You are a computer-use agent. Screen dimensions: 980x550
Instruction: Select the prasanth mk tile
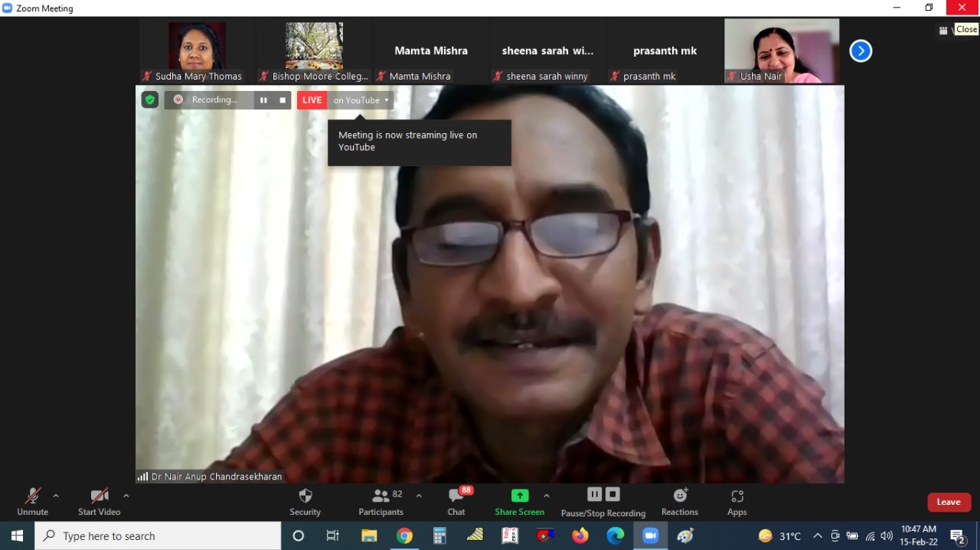tap(665, 51)
